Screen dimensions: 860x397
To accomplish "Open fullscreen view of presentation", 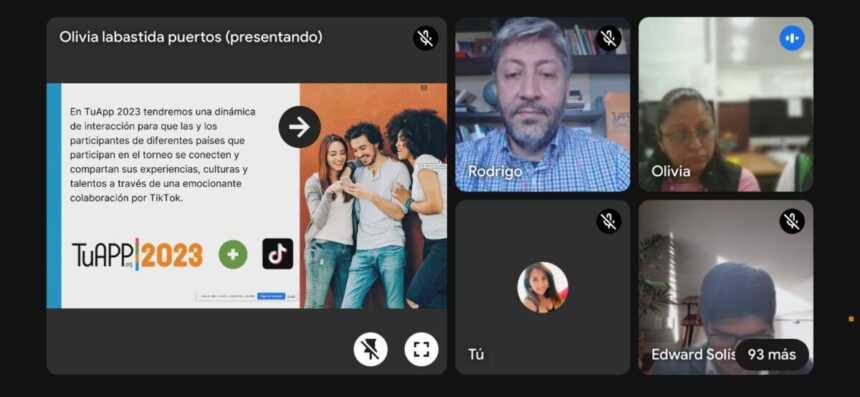I will click(421, 349).
